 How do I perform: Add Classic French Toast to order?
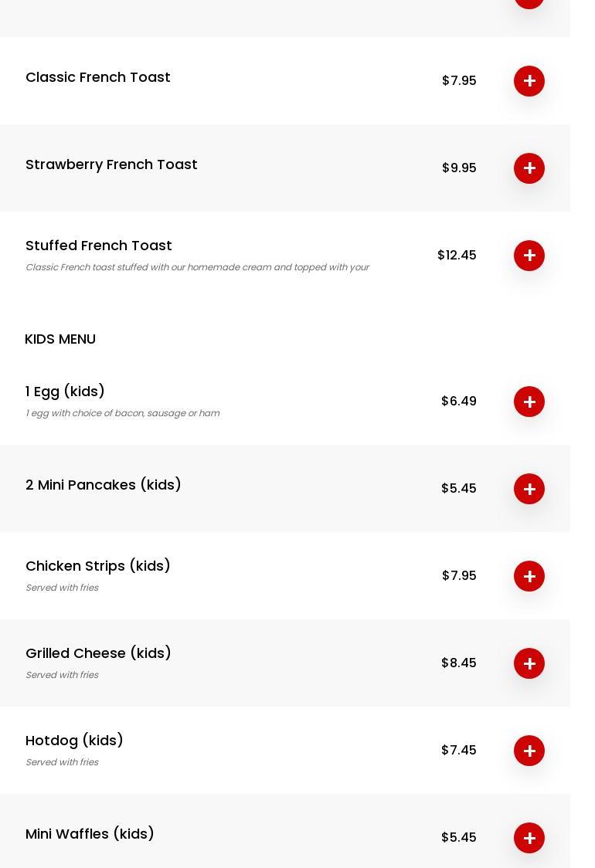[529, 81]
